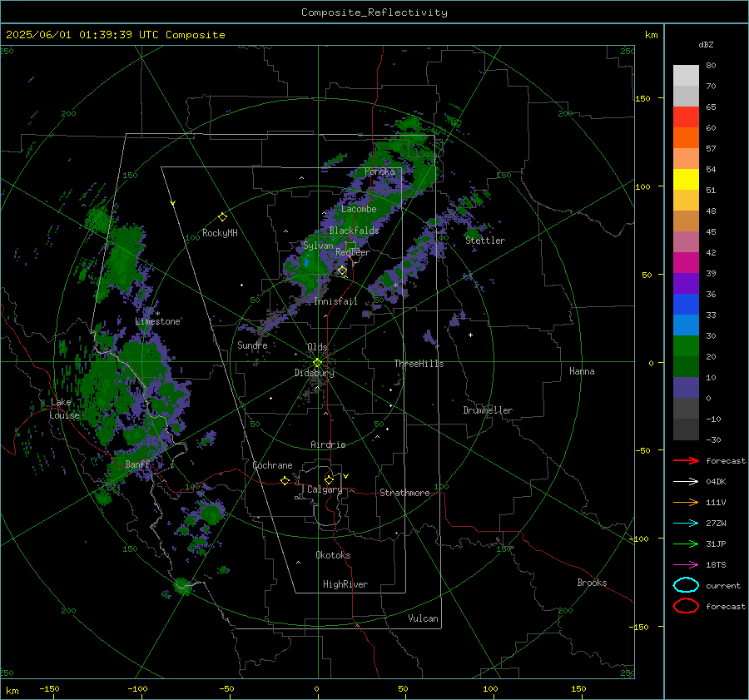Select the HighRiver label
The image size is (749, 700).
pos(345,584)
